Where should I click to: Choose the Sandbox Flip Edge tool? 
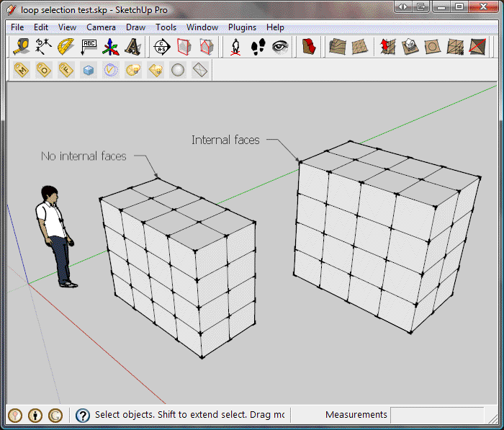477,47
